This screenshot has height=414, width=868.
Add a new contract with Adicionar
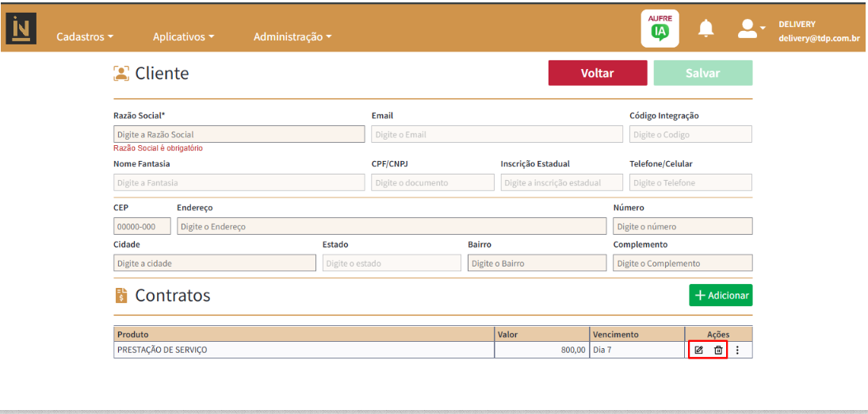721,295
